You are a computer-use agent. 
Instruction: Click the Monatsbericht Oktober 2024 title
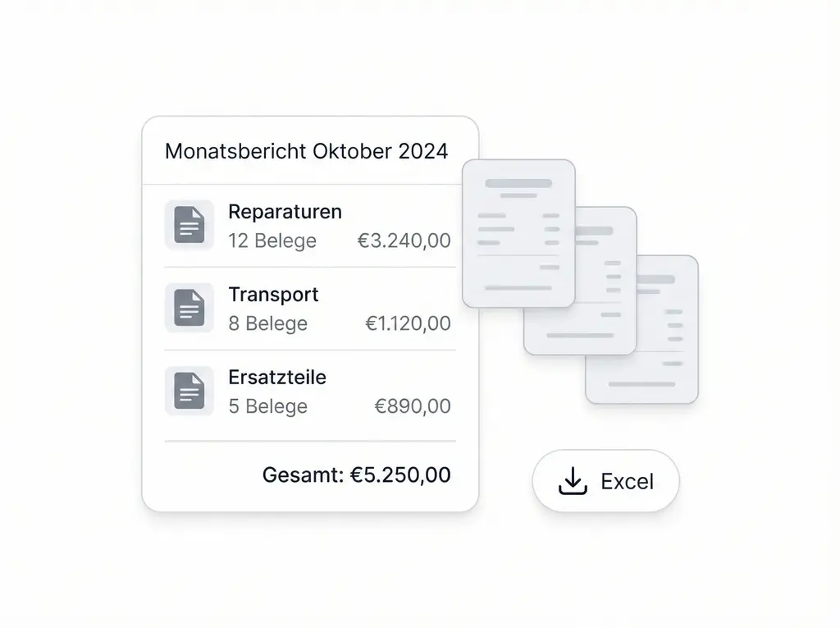click(306, 151)
